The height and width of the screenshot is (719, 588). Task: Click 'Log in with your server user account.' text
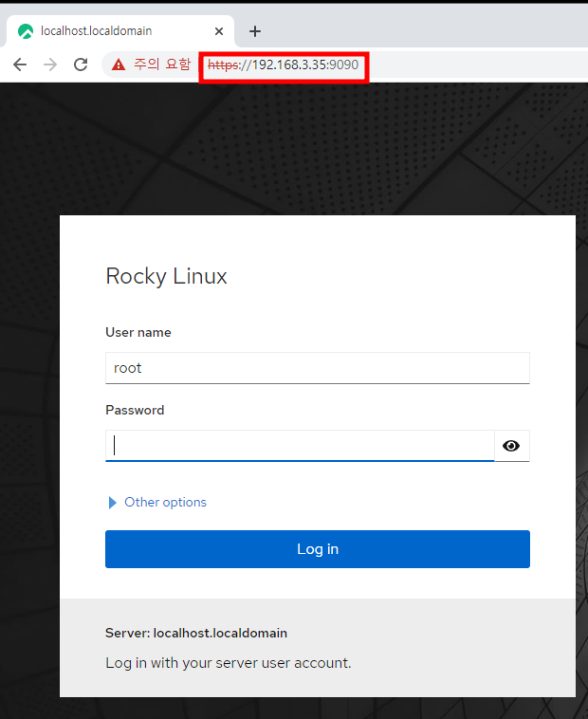229,663
